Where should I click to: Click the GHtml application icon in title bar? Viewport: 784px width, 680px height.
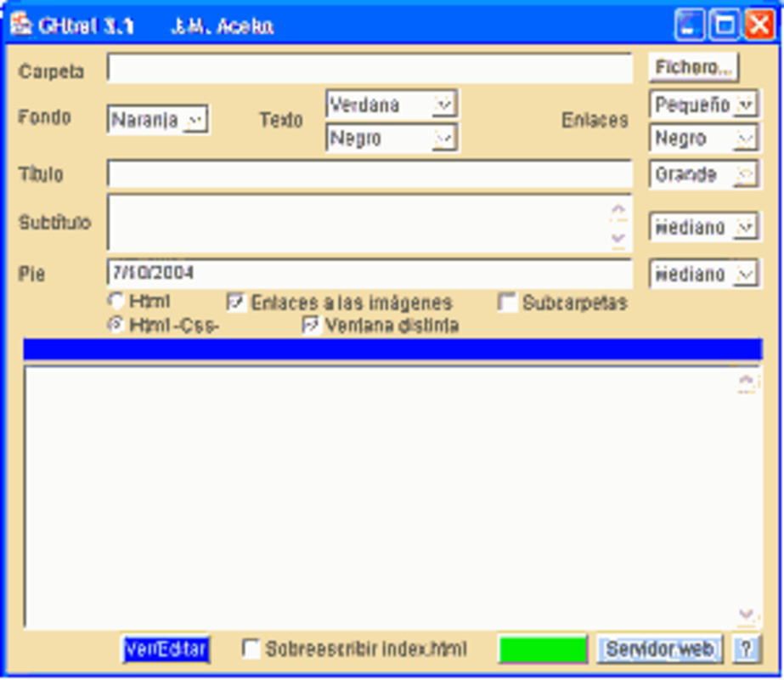tap(21, 25)
